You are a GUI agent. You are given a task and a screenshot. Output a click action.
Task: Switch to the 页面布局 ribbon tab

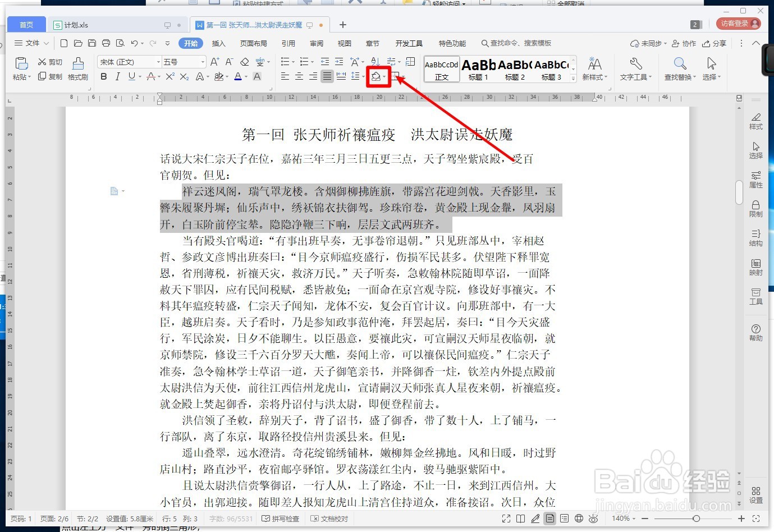point(254,43)
